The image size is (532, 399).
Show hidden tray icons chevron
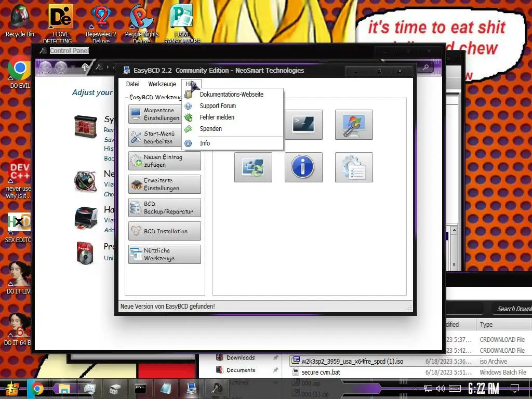(415, 389)
